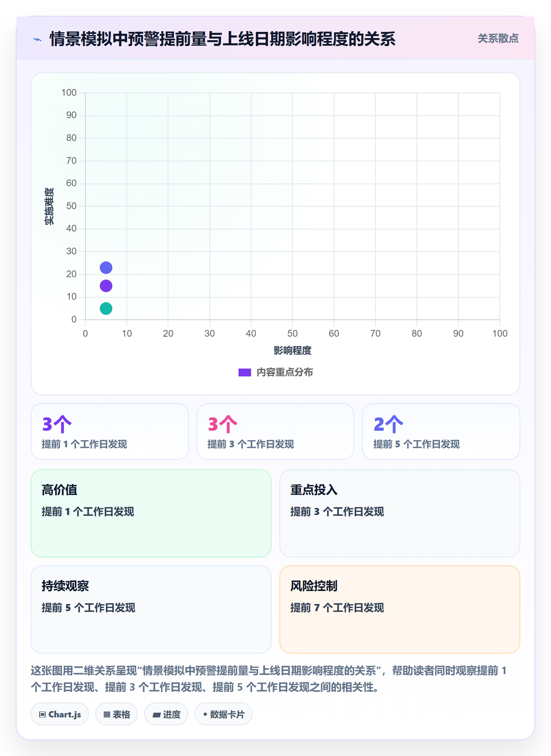Open the 风险控制 quadrant card
The height and width of the screenshot is (756, 551).
click(400, 610)
